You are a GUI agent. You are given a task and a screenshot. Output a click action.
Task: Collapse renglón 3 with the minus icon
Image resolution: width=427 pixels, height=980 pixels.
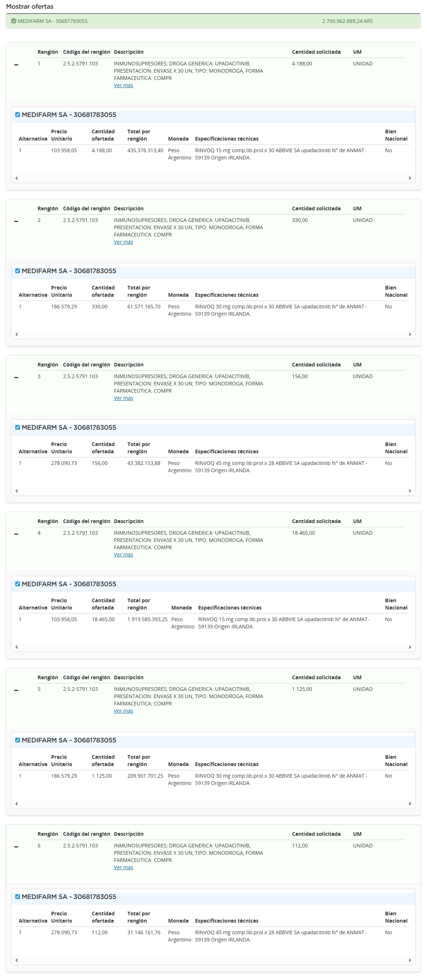(16, 377)
